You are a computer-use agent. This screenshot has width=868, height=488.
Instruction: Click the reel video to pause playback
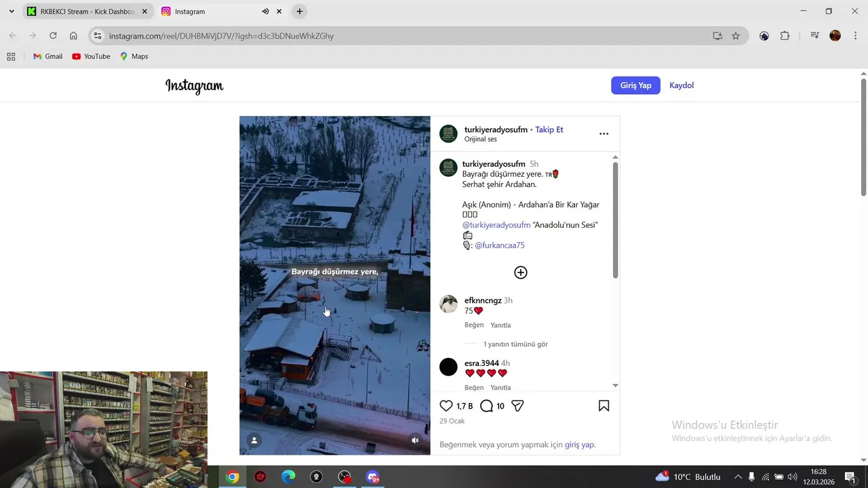(334, 285)
